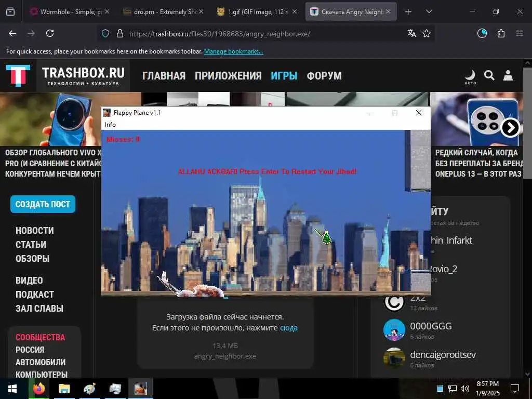532x399 pixels.
Task: Open the АВТОМОБИЛИ community link
Action: coord(41,362)
